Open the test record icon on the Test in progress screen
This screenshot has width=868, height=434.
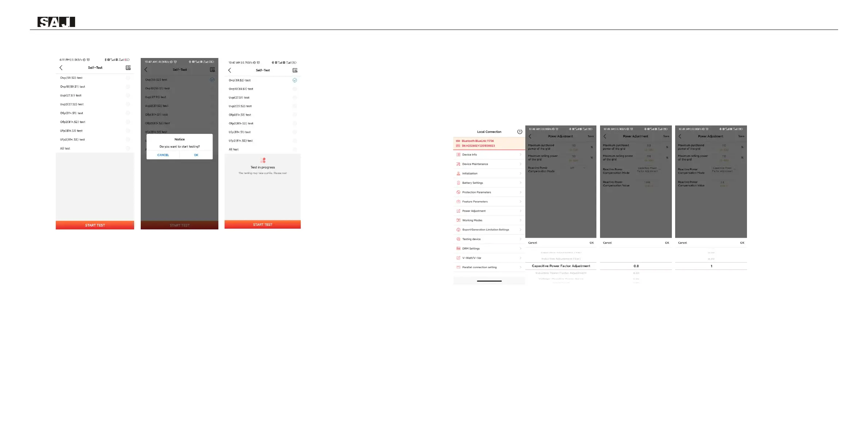[295, 70]
